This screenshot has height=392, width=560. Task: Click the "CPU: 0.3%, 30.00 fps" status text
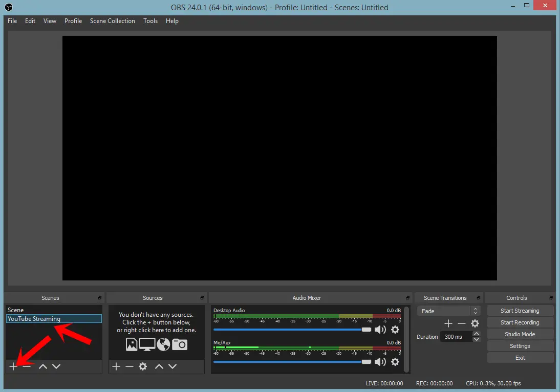point(493,383)
